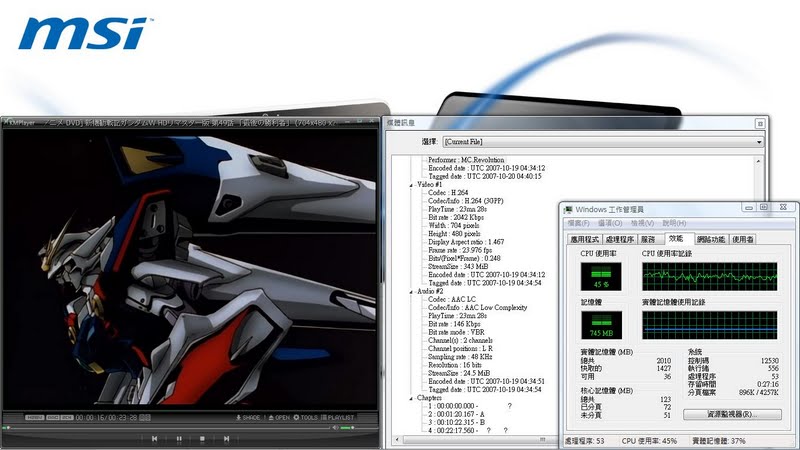The height and width of the screenshot is (450, 800).
Task: Select 'StreamSize : 343 MiB' row
Action: pyautogui.click(x=458, y=266)
